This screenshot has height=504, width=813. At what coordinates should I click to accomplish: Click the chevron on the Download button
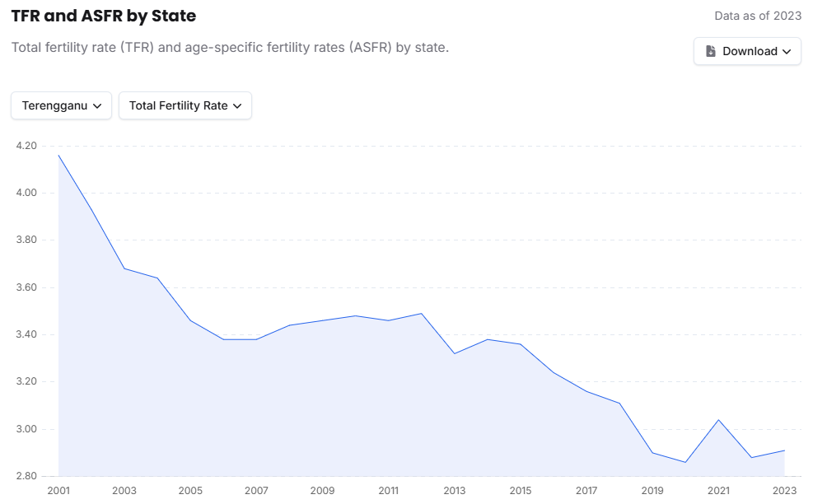787,51
